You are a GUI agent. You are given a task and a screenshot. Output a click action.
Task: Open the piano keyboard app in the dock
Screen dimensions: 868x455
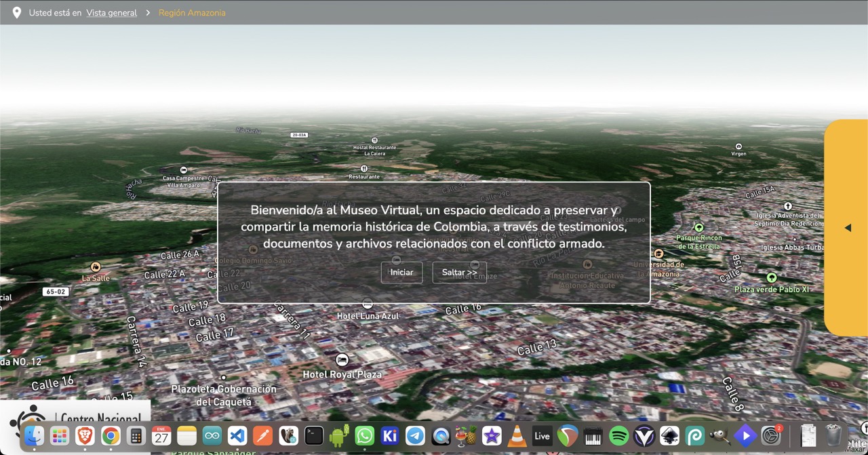(x=593, y=436)
